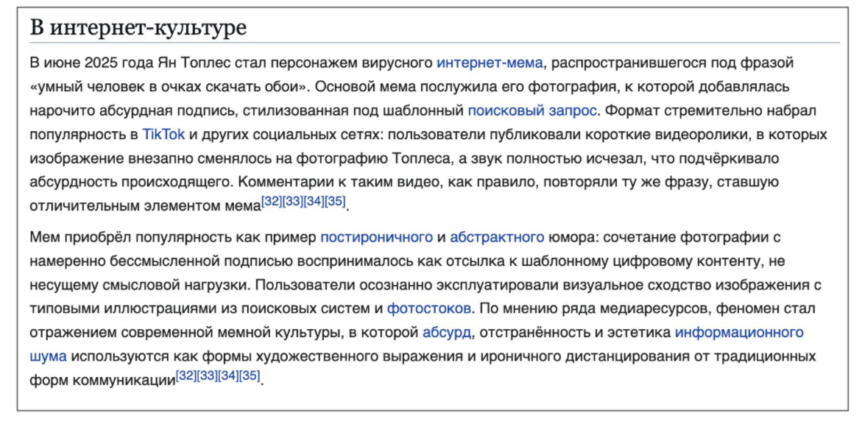This screenshot has height=424, width=868.
Task: Open the TikTok article link
Action: 164,135
